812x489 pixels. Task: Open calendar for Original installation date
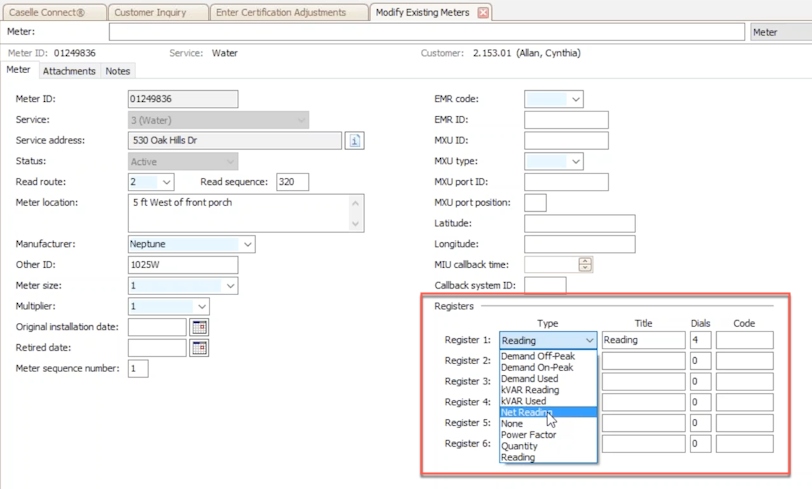pos(199,327)
